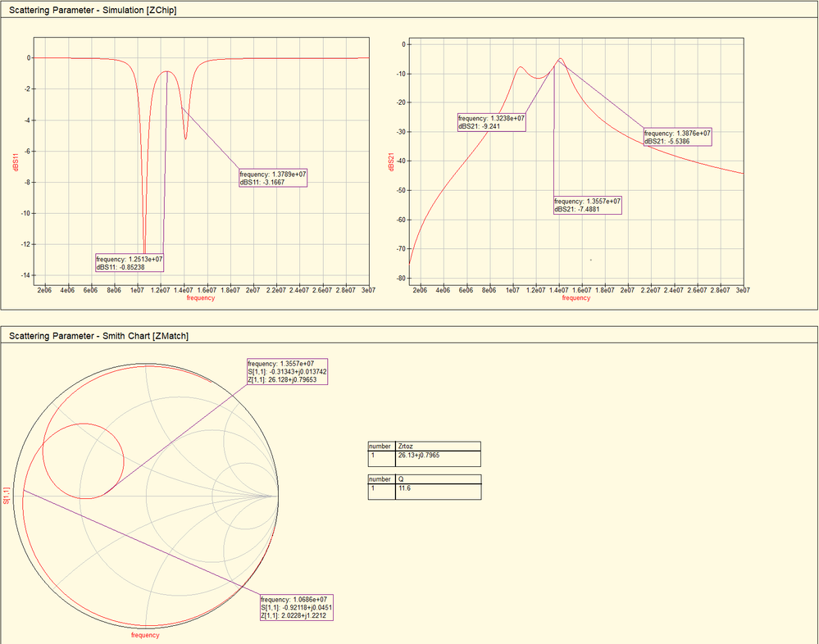Click the frequency label under Smith chart

145,635
